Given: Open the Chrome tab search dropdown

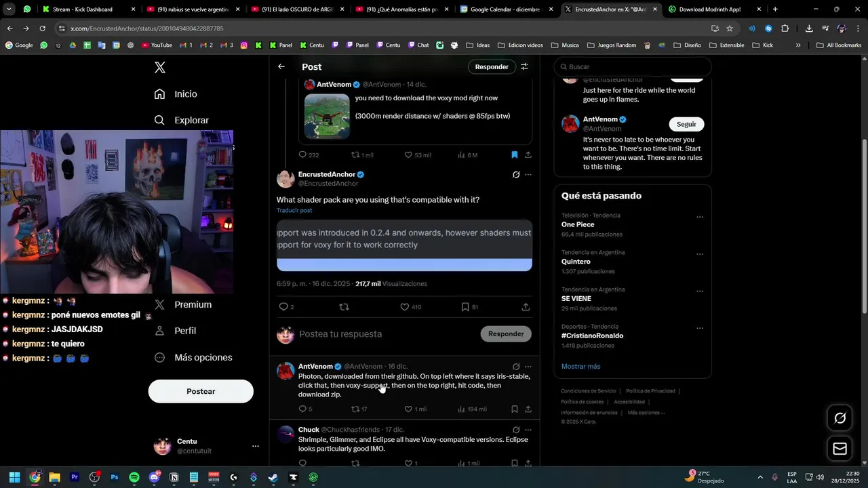Looking at the screenshot, I should (x=9, y=9).
